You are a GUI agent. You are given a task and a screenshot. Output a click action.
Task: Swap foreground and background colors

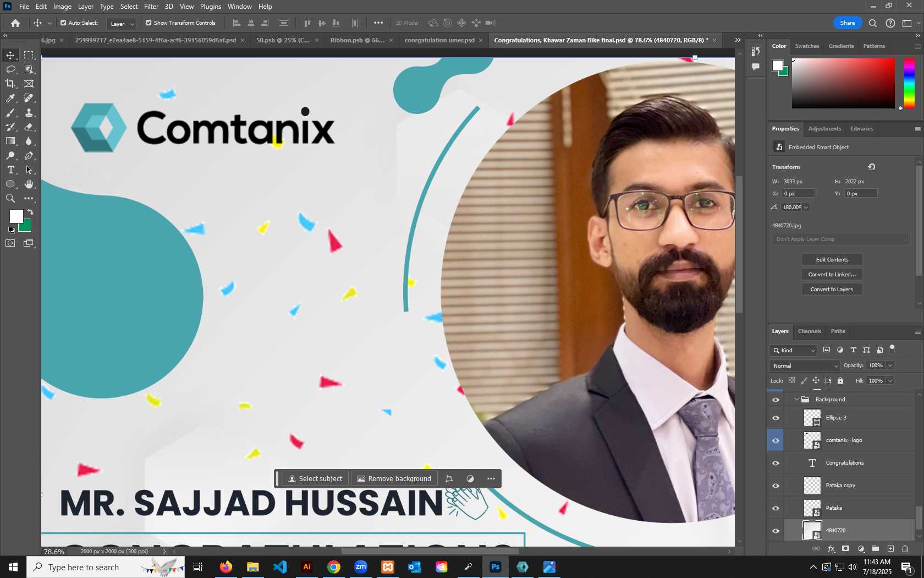[x=30, y=212]
